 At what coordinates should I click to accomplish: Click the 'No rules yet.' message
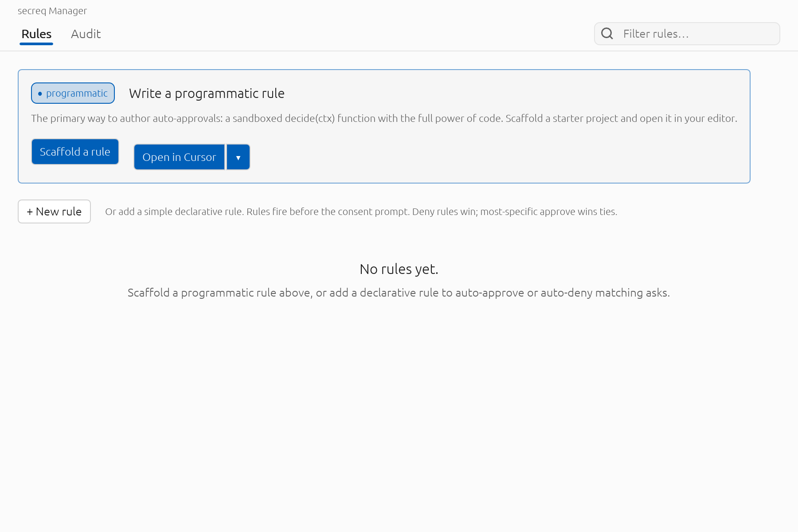[399, 269]
